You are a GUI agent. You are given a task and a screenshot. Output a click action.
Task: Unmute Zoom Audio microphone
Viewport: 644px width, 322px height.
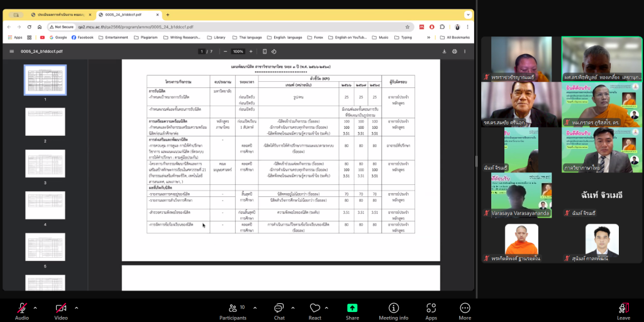coord(22,311)
